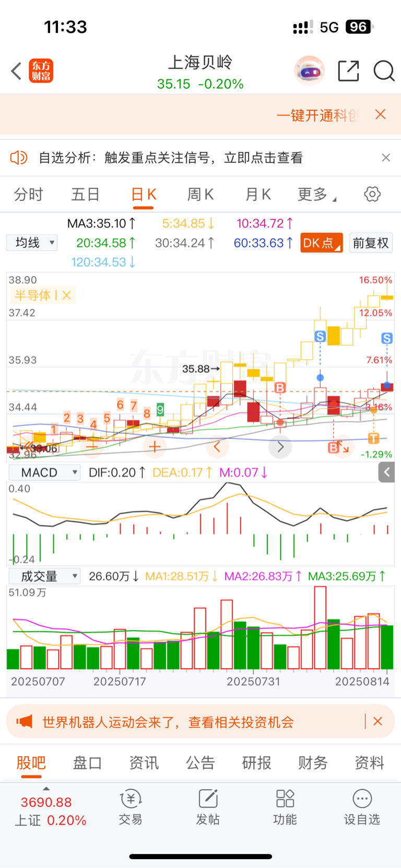Add stock via 设自选 icon
This screenshot has height=868, width=401.
point(362,807)
